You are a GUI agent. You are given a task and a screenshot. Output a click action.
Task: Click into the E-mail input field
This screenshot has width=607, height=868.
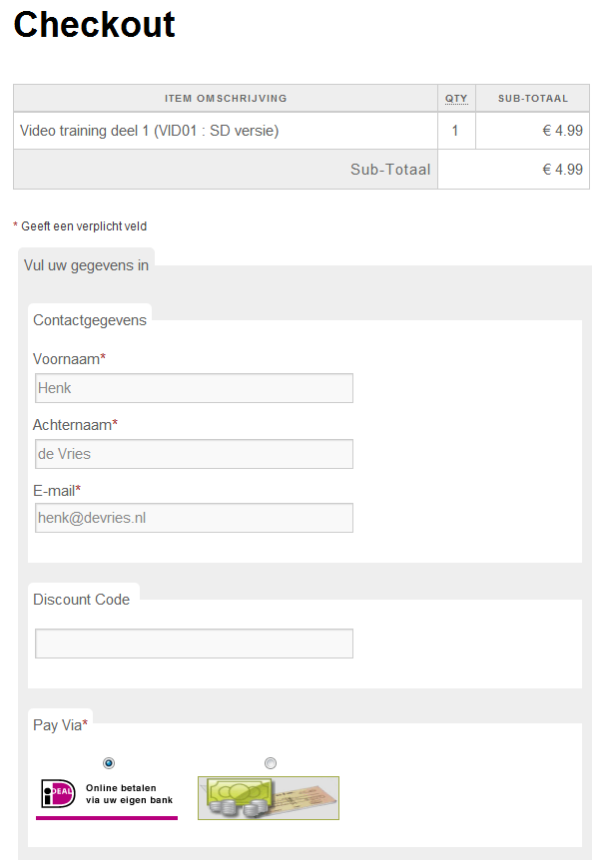coord(194,518)
